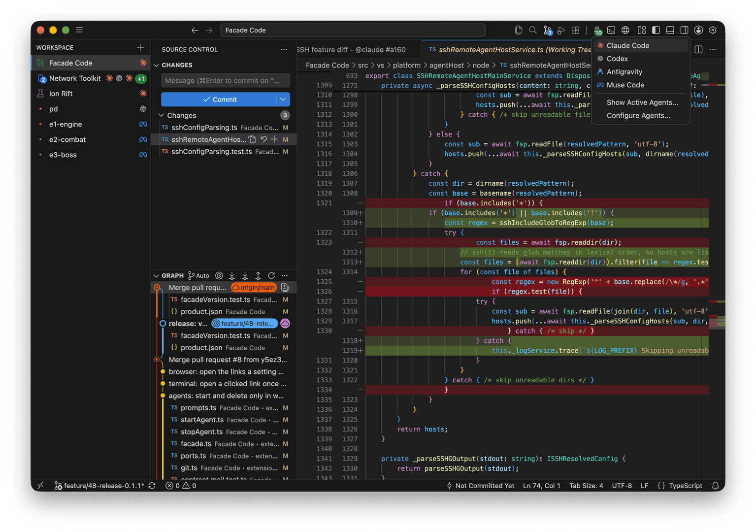Click the Graph push icon

coord(258,276)
